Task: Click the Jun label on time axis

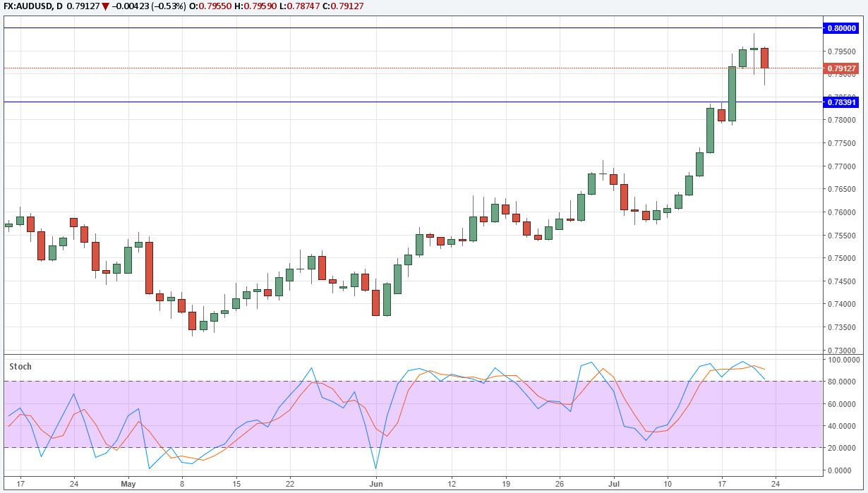Action: pyautogui.click(x=375, y=485)
